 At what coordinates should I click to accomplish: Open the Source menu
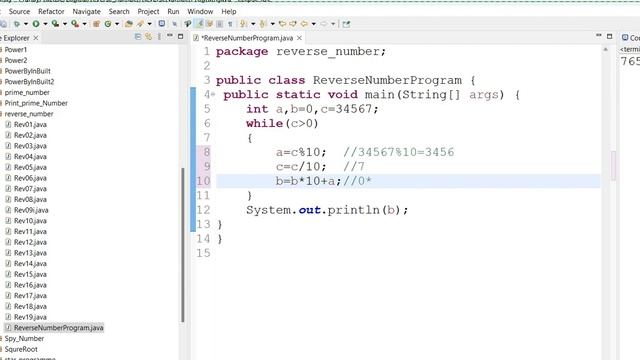point(19,11)
